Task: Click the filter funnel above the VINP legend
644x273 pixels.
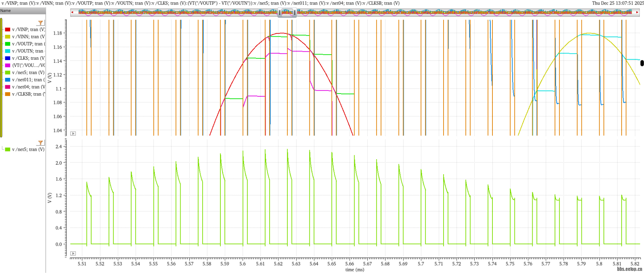Action: [x=41, y=23]
